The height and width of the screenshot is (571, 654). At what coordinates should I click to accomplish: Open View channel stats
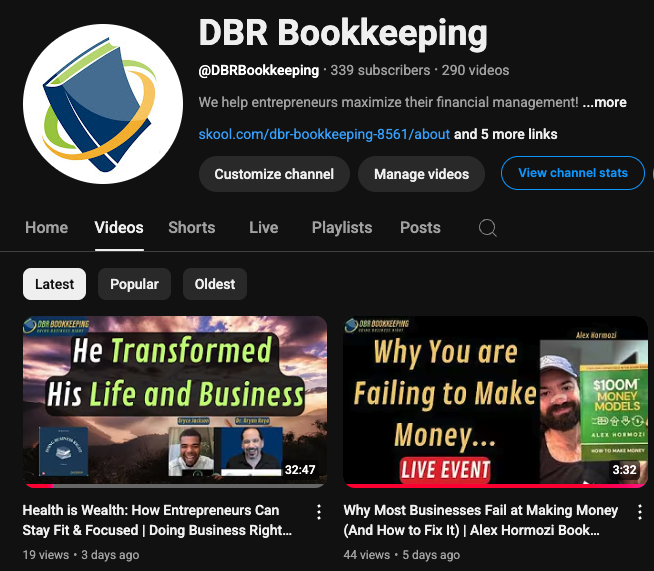click(573, 173)
